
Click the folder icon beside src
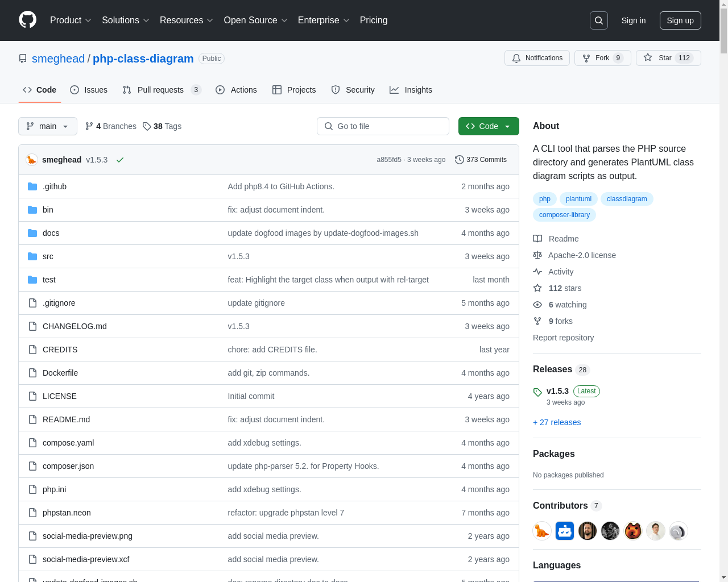pyautogui.click(x=32, y=256)
